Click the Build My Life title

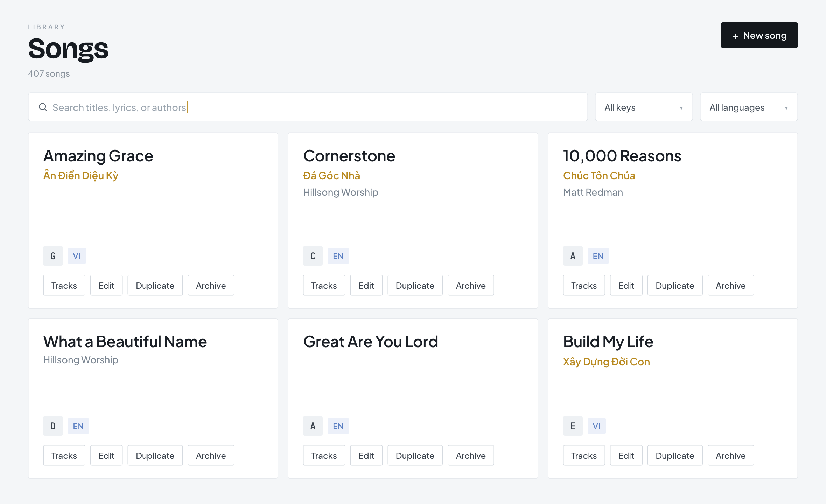(x=608, y=342)
